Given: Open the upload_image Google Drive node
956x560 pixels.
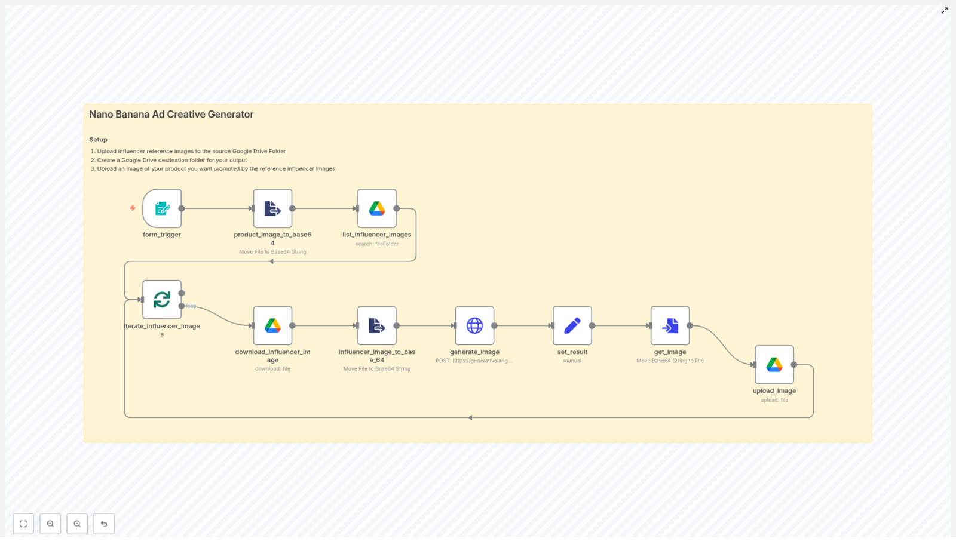Looking at the screenshot, I should (x=774, y=364).
